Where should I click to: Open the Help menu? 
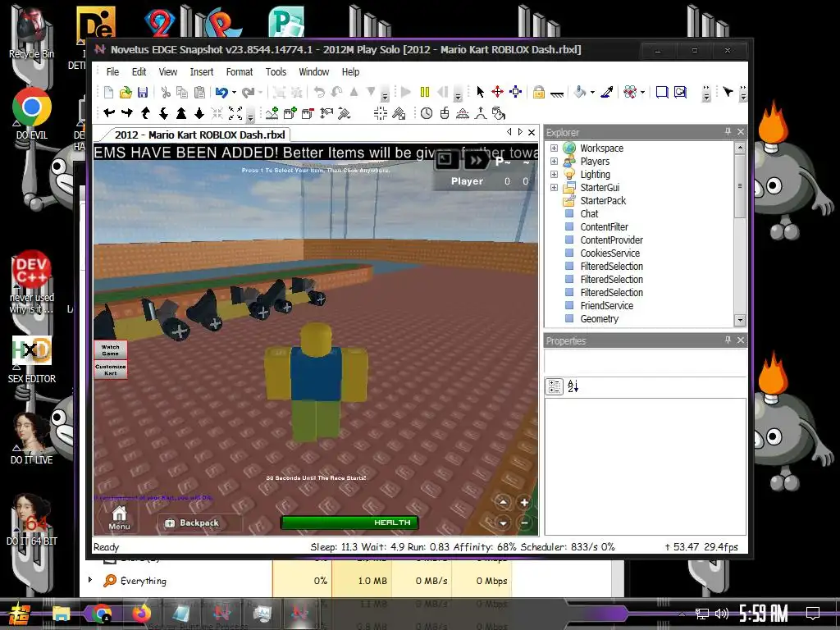(x=350, y=72)
